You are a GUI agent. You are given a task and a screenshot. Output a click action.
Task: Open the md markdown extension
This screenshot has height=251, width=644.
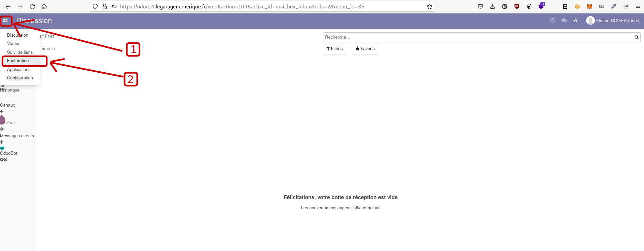pyautogui.click(x=626, y=6)
